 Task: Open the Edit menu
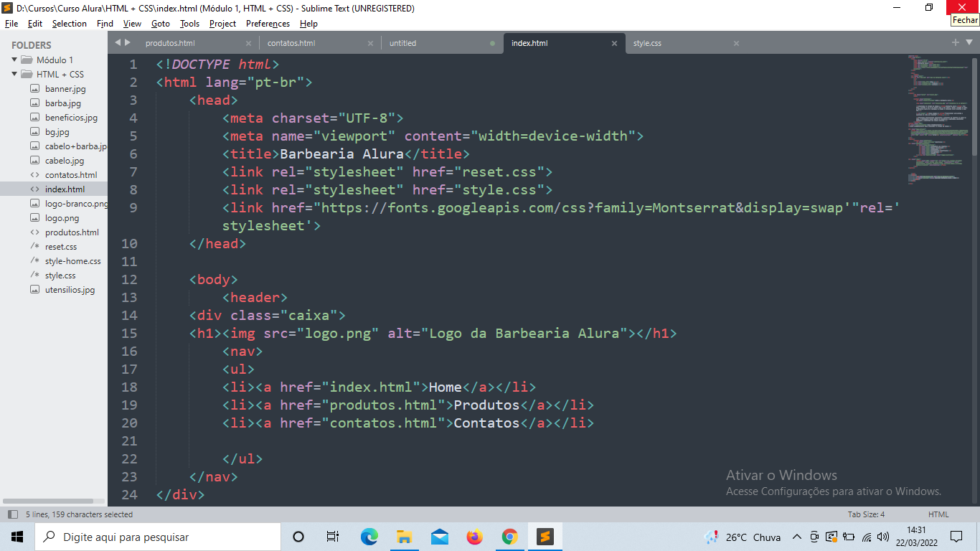(x=35, y=24)
